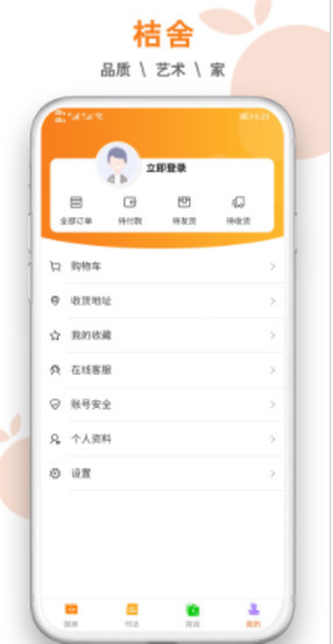Click the headset icon beside 在线客服
This screenshot has height=644, width=333.
coord(55,370)
